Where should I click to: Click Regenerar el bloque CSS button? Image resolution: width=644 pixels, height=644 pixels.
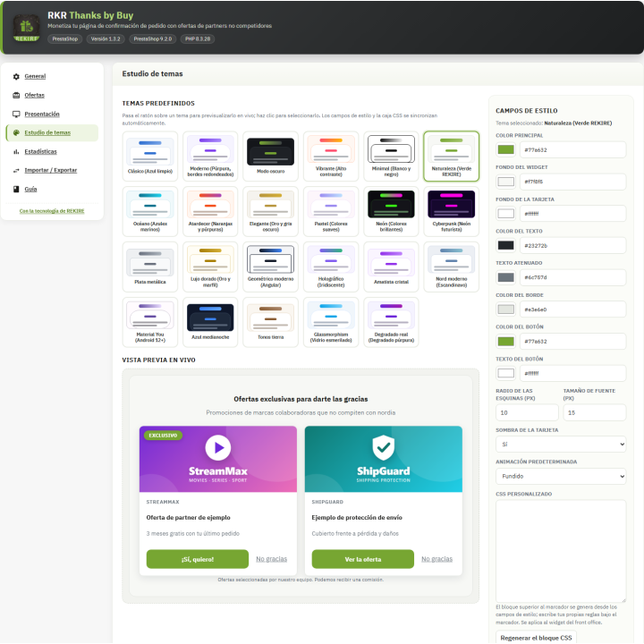[536, 638]
